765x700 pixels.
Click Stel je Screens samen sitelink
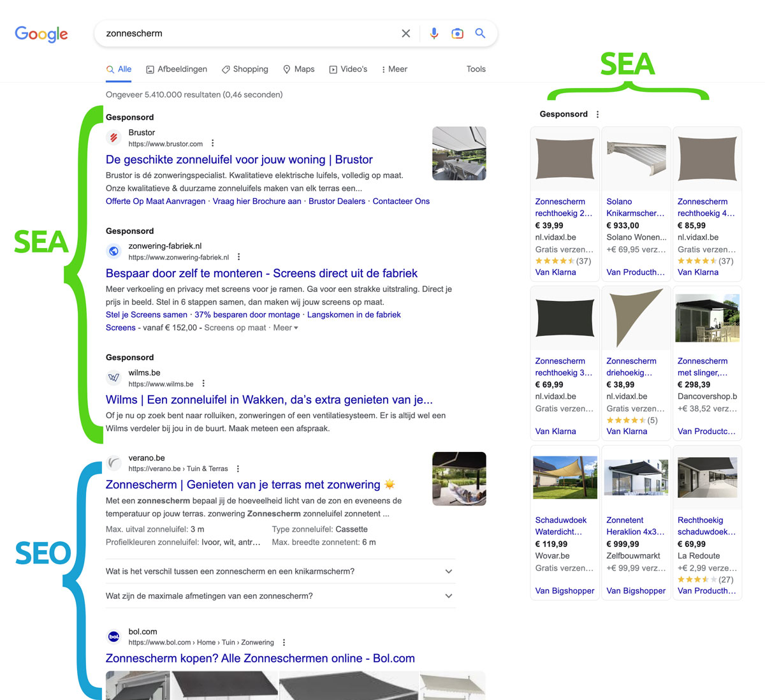pyautogui.click(x=147, y=315)
